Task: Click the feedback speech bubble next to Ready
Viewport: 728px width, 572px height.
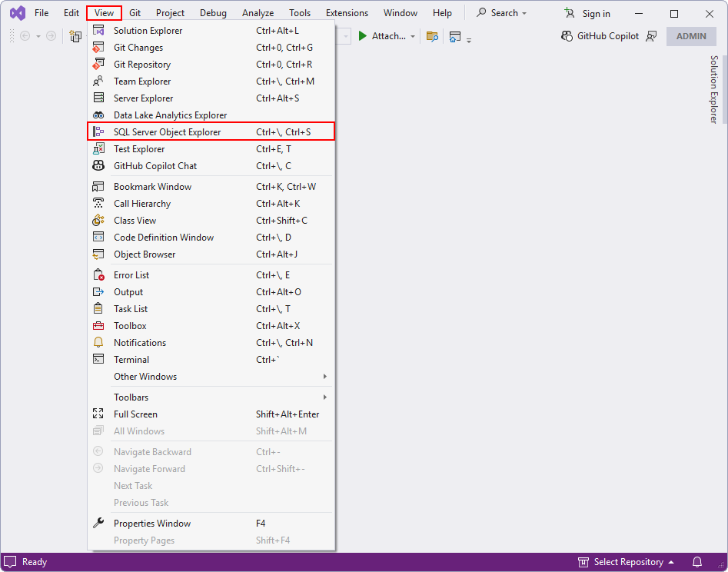Action: pyautogui.click(x=8, y=562)
